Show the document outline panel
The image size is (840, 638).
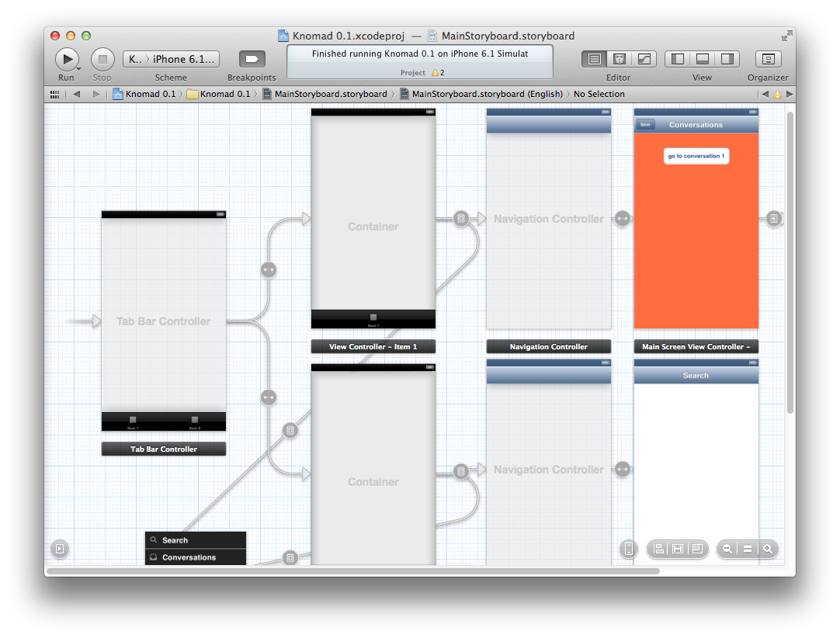click(x=60, y=549)
